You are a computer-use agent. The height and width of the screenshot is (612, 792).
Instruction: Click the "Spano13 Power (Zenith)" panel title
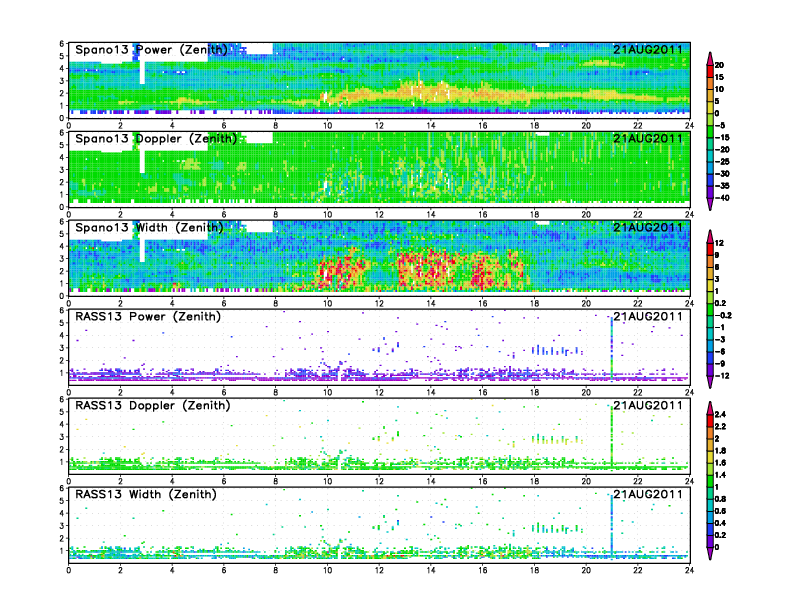[x=152, y=50]
